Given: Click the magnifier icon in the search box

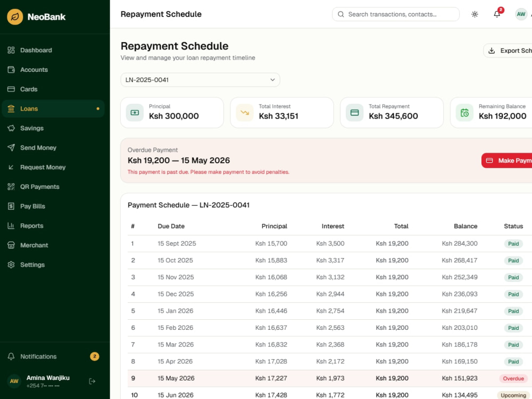Looking at the screenshot, I should tap(341, 14).
